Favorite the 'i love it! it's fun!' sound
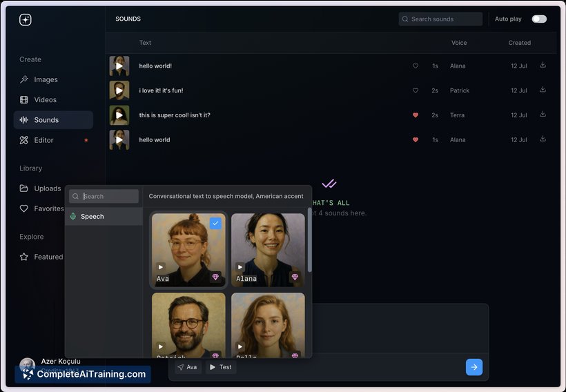566x392 pixels. pos(416,90)
